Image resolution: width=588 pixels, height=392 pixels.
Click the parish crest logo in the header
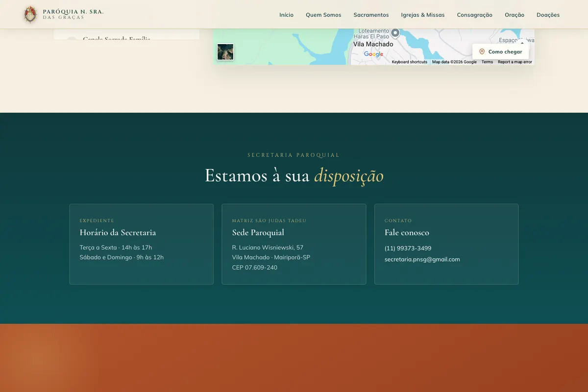[x=30, y=15]
